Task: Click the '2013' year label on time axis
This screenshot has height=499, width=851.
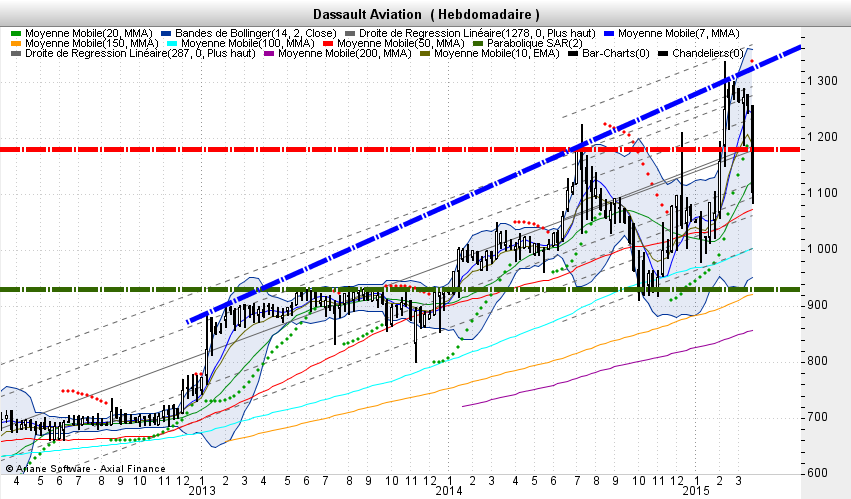Action: coord(202,491)
